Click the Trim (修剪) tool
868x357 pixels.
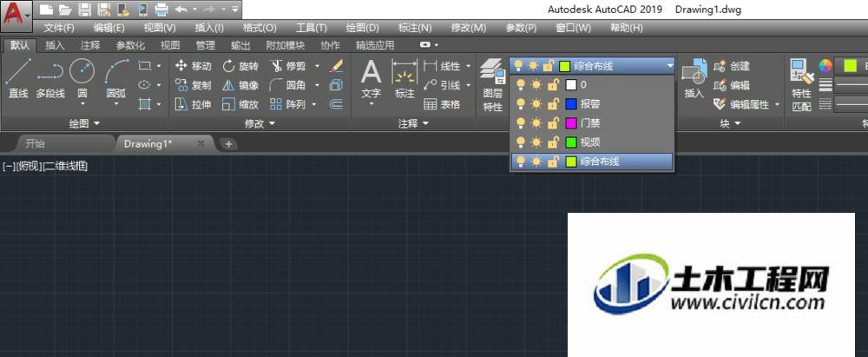tap(288, 67)
